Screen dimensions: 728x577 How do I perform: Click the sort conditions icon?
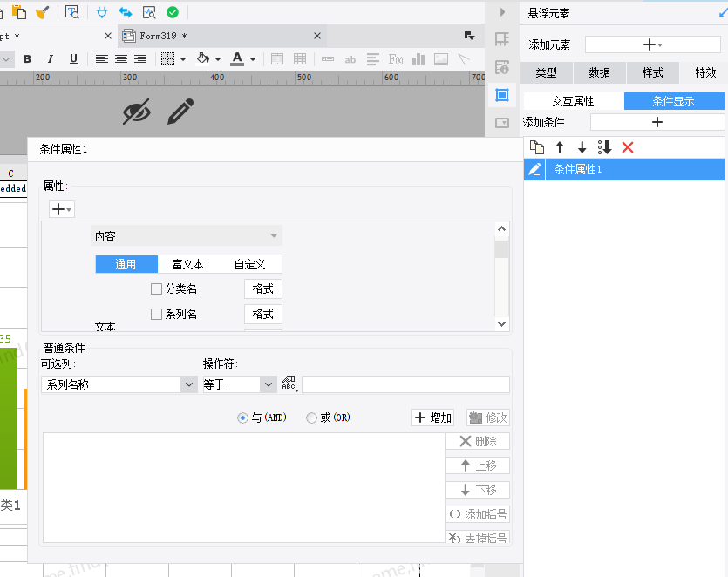point(604,147)
